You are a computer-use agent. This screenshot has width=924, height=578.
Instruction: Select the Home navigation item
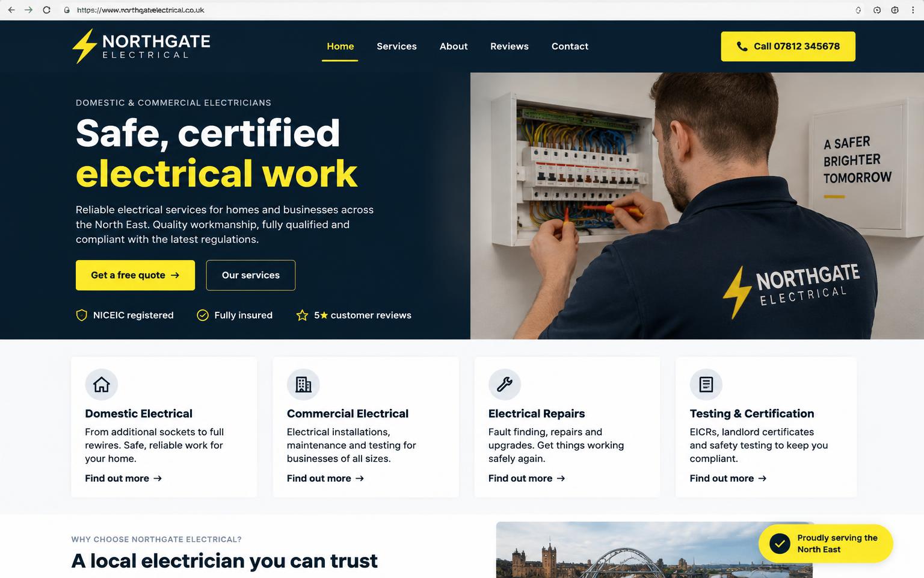[x=340, y=46]
